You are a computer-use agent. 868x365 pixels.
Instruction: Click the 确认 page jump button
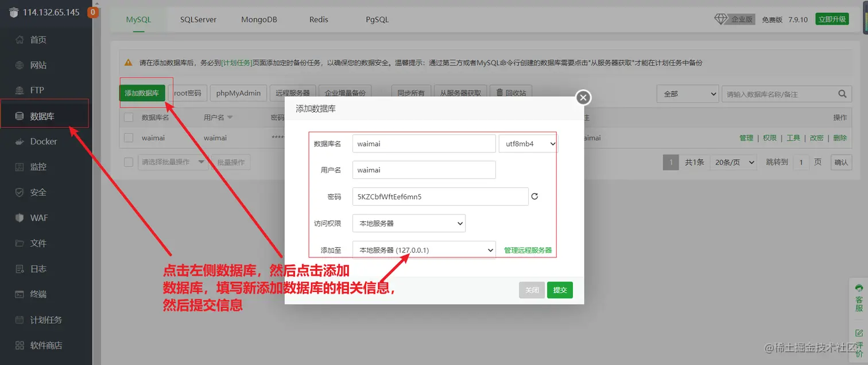841,162
